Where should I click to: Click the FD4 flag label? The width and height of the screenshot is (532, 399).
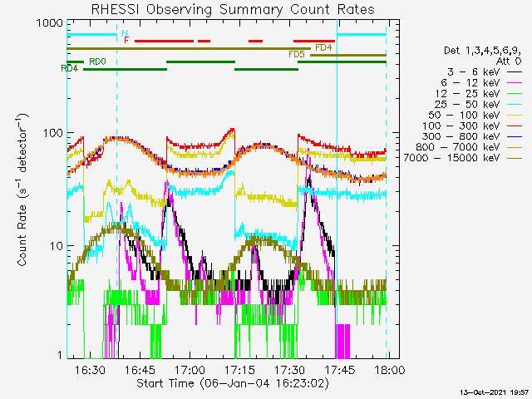pyautogui.click(x=323, y=47)
